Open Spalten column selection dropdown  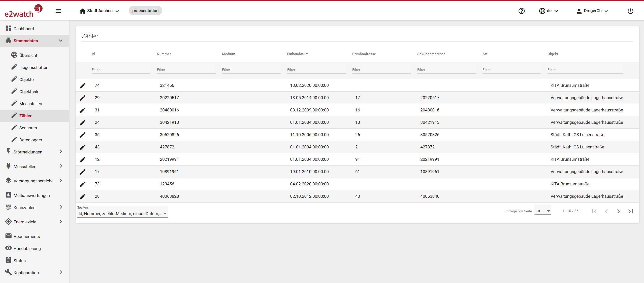(x=122, y=214)
